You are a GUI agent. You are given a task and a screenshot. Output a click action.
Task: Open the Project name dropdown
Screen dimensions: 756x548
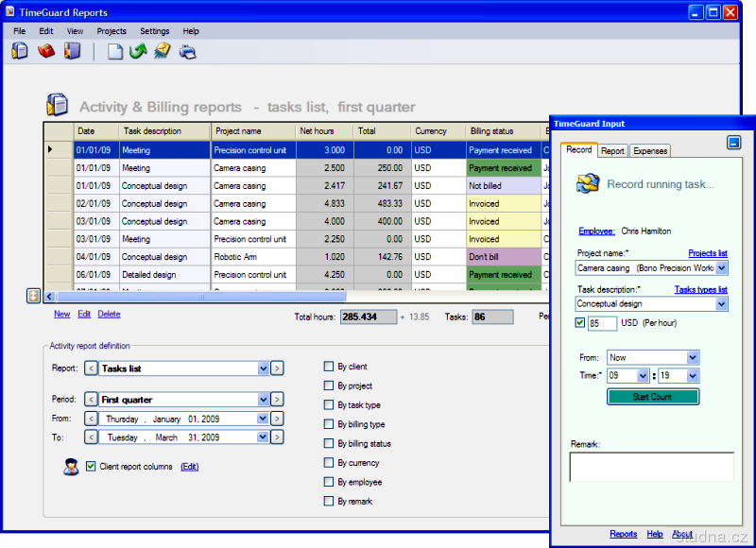722,268
